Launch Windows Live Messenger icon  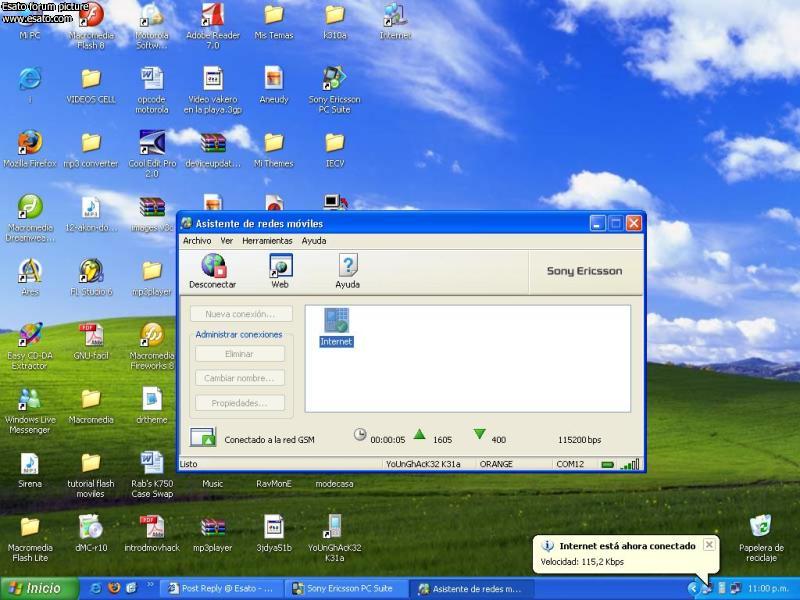click(30, 410)
